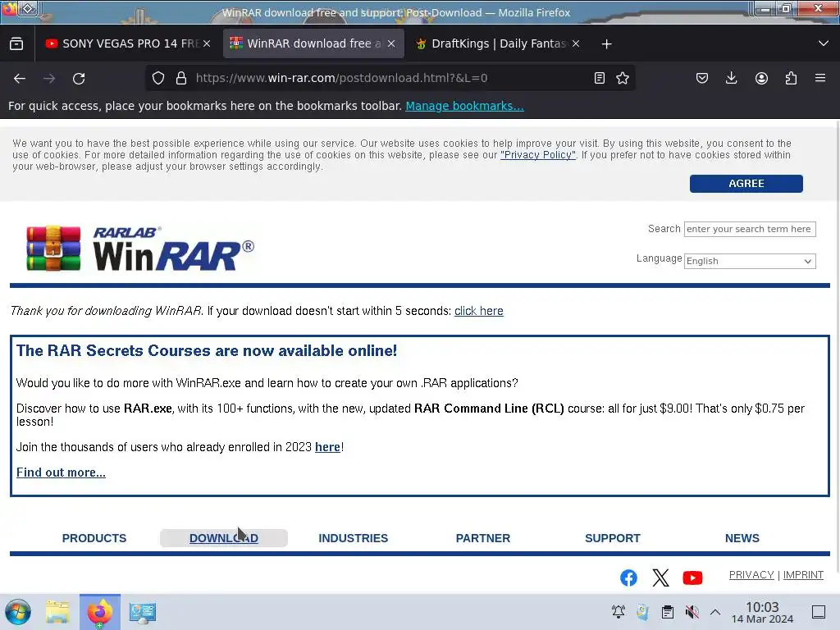Open the network computer taskbar icon

pyautogui.click(x=143, y=612)
